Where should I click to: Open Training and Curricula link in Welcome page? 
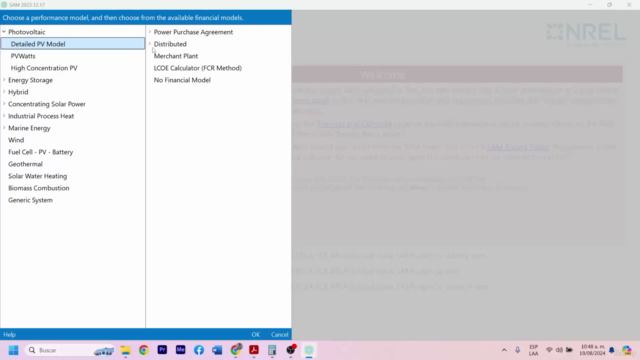(x=354, y=124)
